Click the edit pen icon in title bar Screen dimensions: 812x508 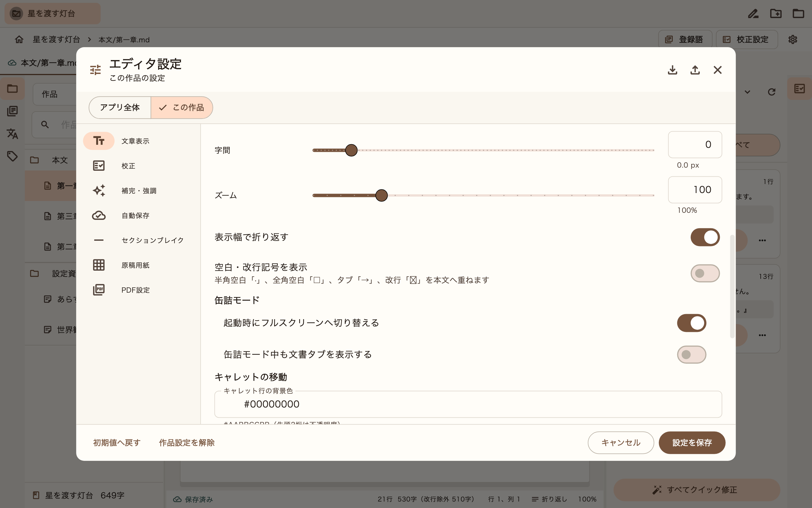point(753,14)
